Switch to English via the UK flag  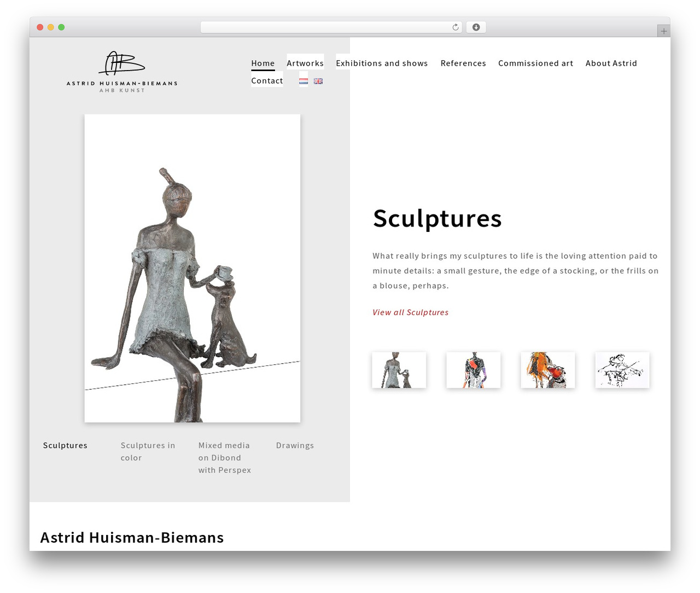click(x=318, y=81)
